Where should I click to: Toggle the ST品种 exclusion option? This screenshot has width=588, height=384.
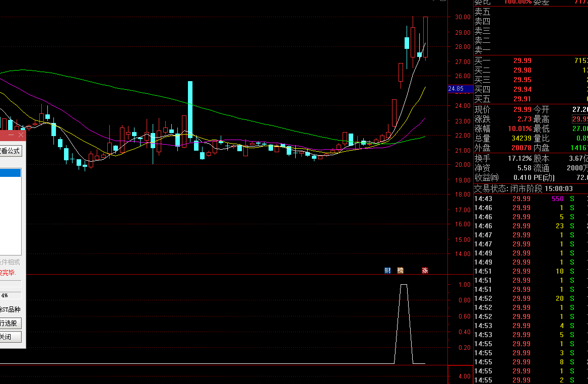(x=10, y=309)
